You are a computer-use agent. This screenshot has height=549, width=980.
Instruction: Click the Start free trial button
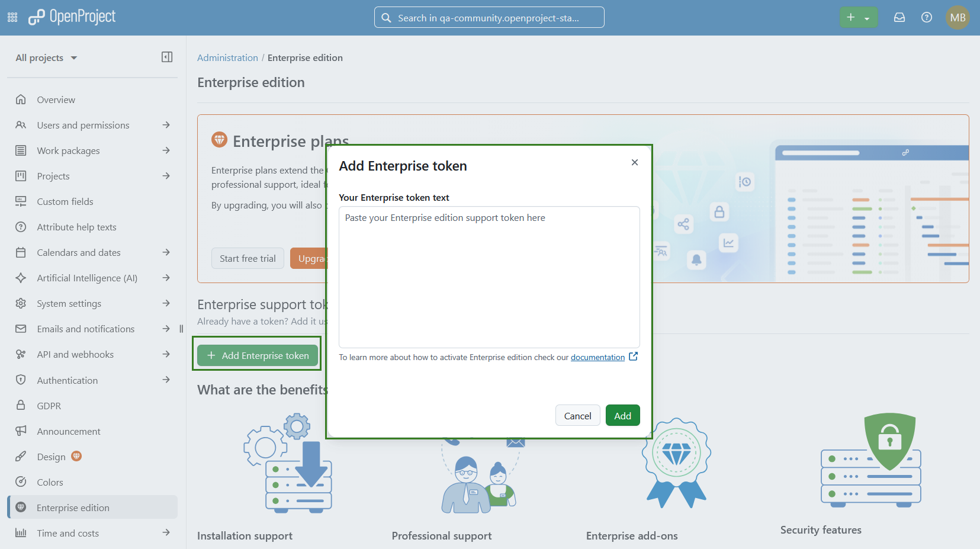[248, 258]
